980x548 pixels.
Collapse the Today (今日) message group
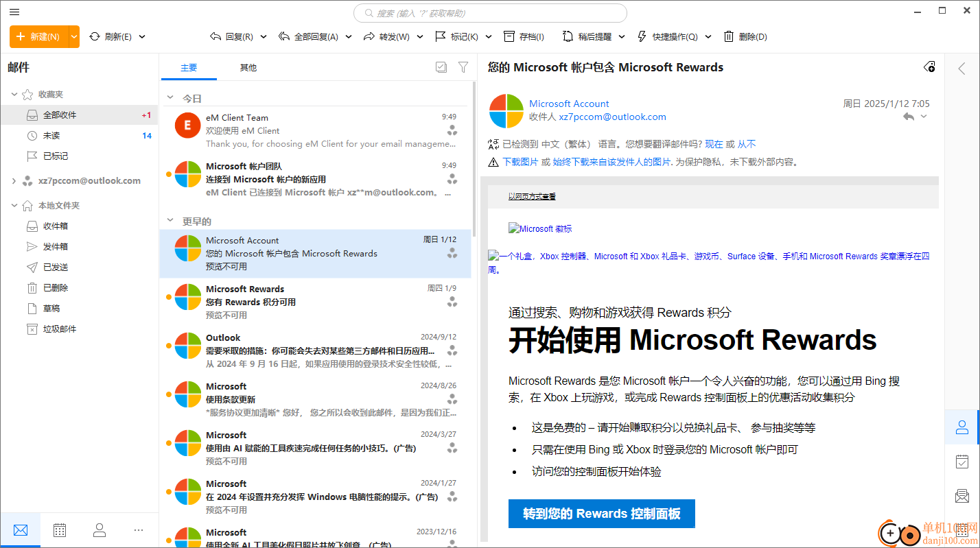pos(171,99)
